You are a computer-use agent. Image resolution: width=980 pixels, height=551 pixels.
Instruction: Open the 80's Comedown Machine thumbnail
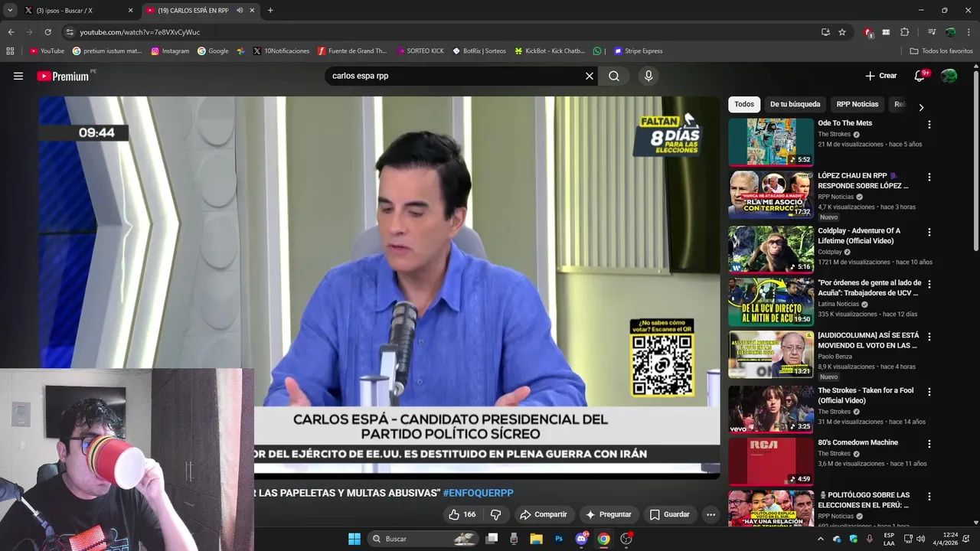click(771, 461)
